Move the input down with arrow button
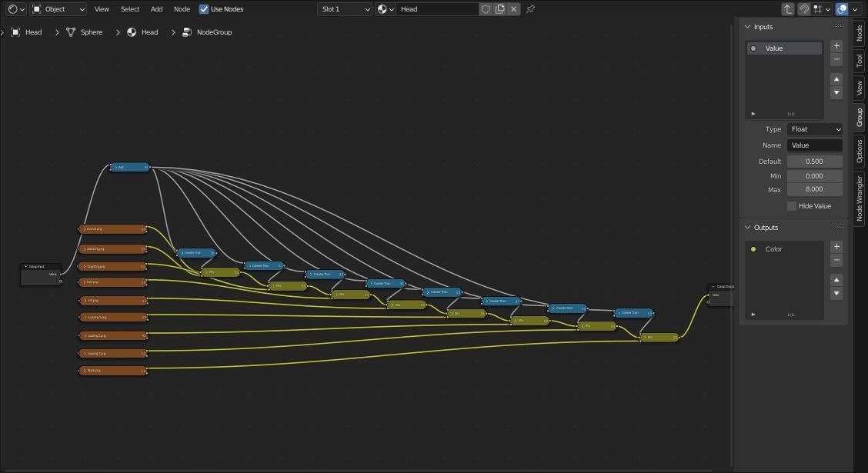Image resolution: width=868 pixels, height=473 pixels. tap(836, 92)
